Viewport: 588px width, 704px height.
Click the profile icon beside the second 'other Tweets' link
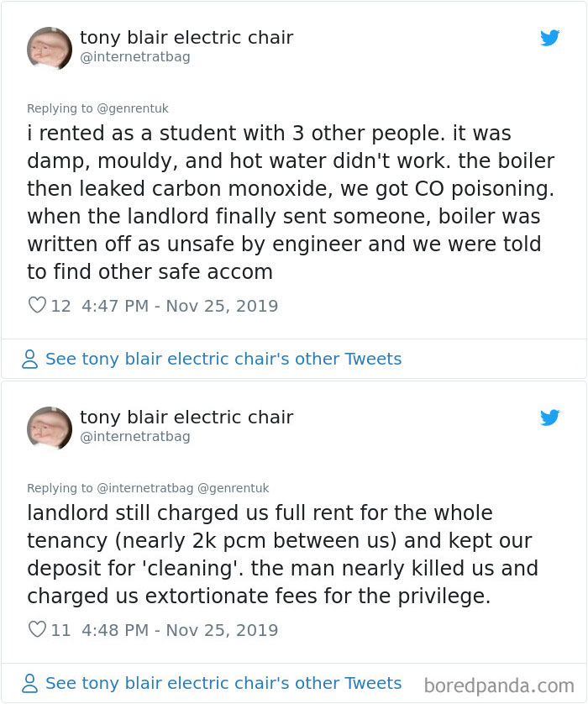coord(30,684)
